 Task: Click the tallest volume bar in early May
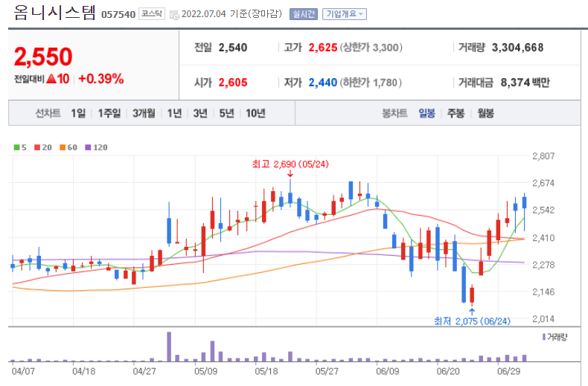pyautogui.click(x=169, y=347)
